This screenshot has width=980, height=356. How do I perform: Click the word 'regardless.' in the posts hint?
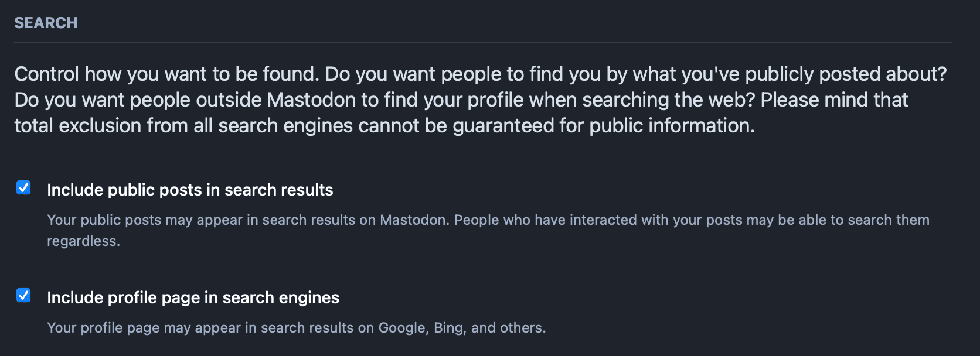pos(83,241)
